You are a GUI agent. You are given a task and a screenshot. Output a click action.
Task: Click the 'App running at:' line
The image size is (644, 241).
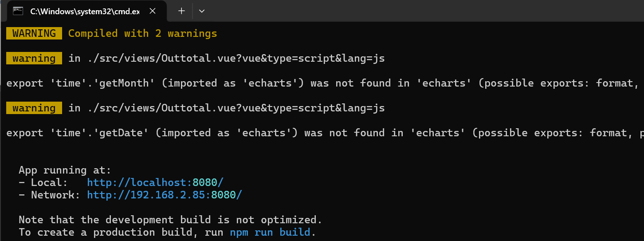tap(65, 170)
